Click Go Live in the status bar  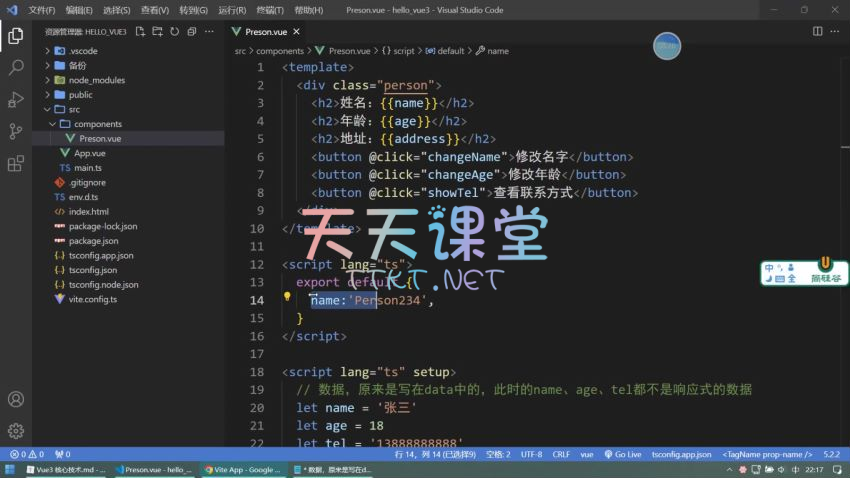tap(623, 454)
